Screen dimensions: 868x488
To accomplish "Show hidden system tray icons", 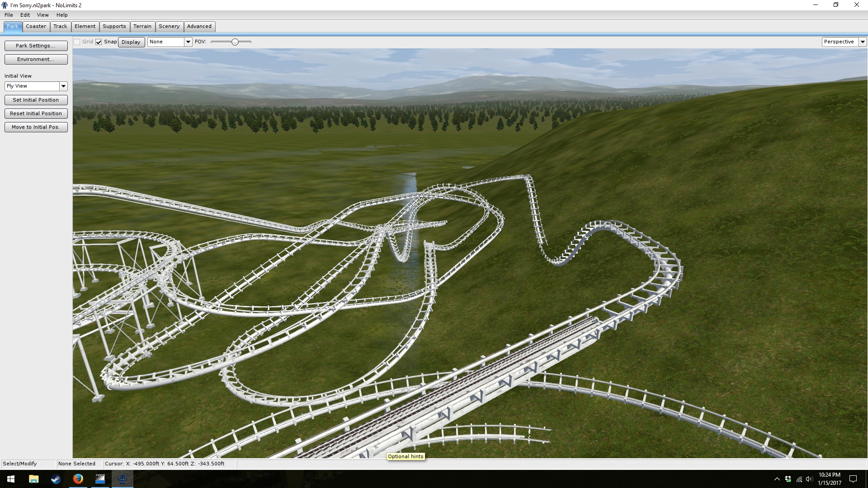I will [777, 479].
